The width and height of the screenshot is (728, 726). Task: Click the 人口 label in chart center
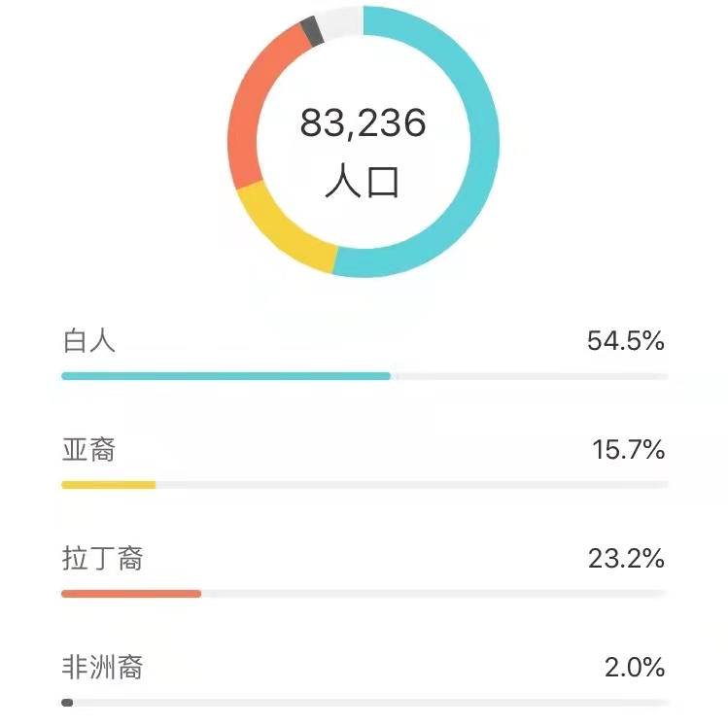363,181
